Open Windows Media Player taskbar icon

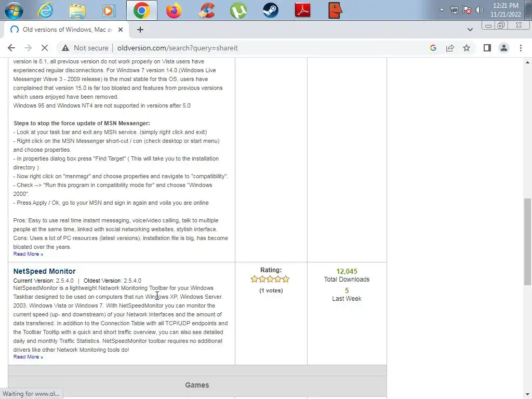(109, 10)
